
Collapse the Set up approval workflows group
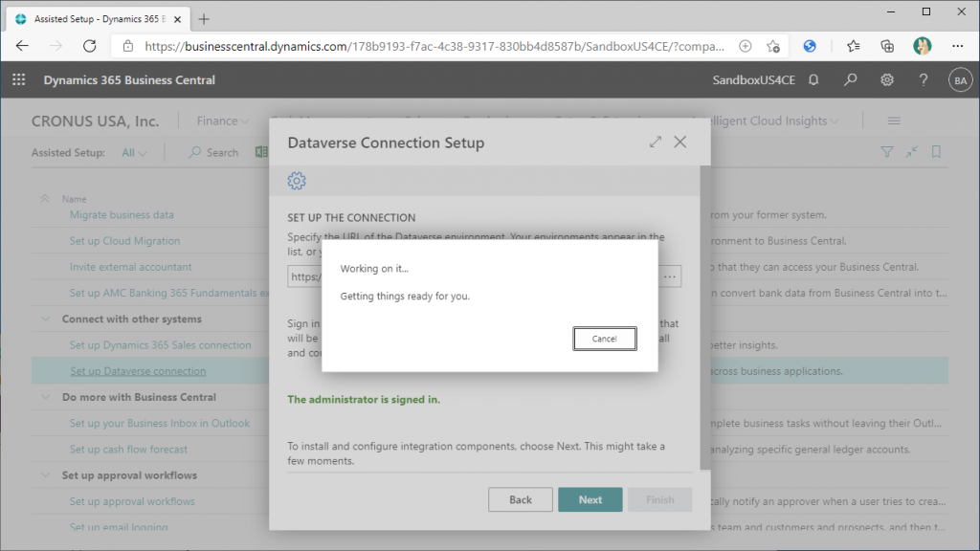tap(46, 474)
